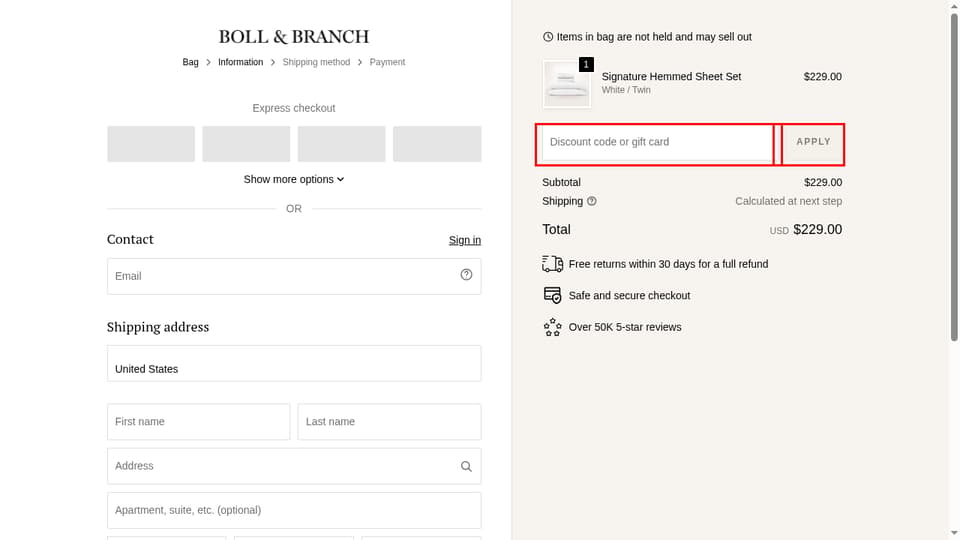The height and width of the screenshot is (540, 960).
Task: Focus the Last name field
Action: pyautogui.click(x=389, y=422)
